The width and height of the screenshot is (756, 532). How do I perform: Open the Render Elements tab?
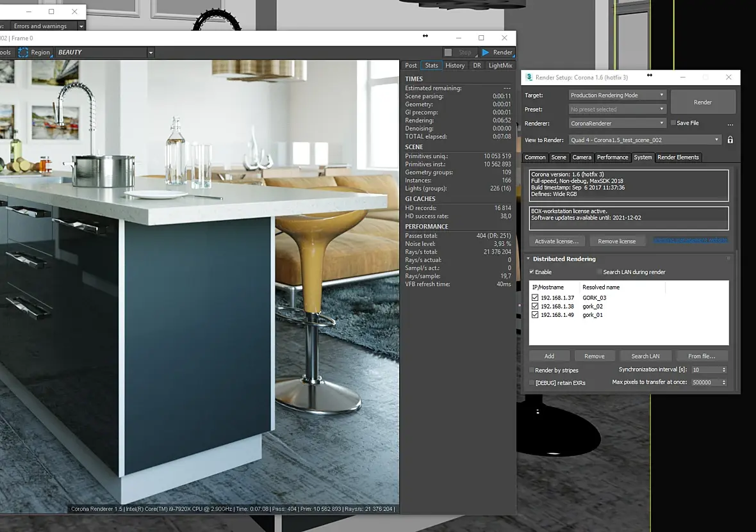[678, 157]
